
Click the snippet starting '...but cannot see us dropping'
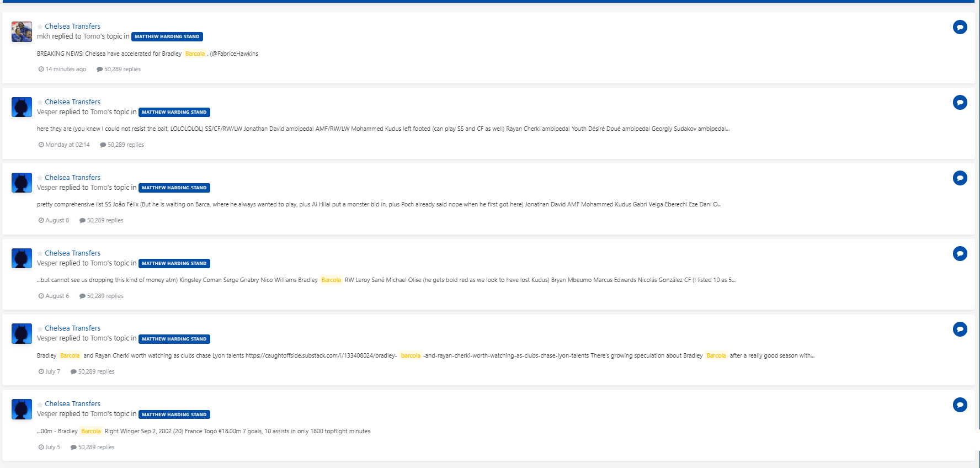pyautogui.click(x=386, y=280)
